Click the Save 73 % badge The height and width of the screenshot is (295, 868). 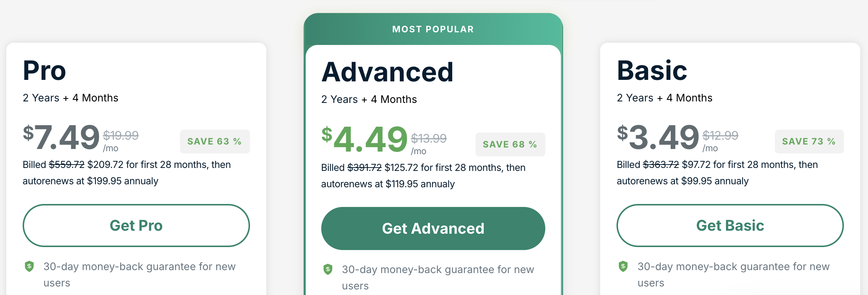point(809,142)
